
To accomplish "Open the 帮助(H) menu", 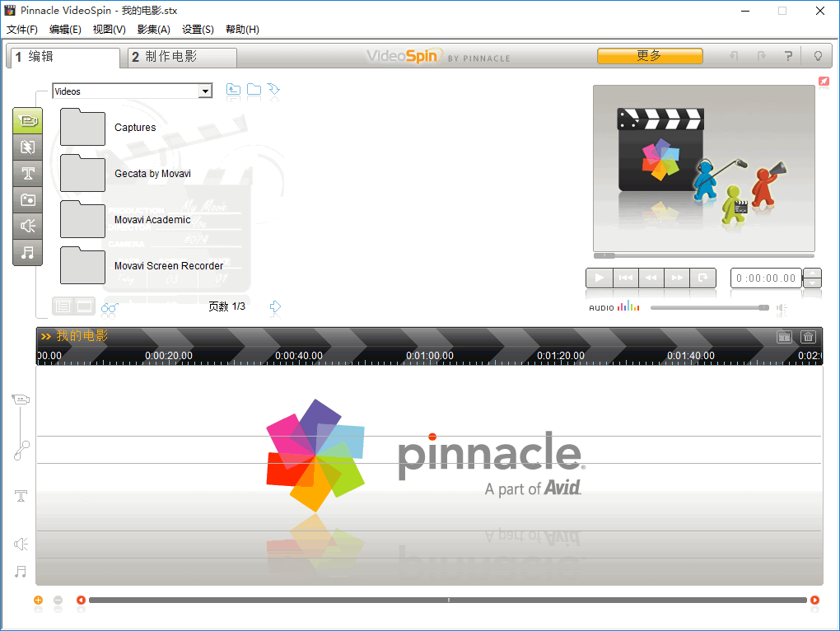I will (x=242, y=30).
